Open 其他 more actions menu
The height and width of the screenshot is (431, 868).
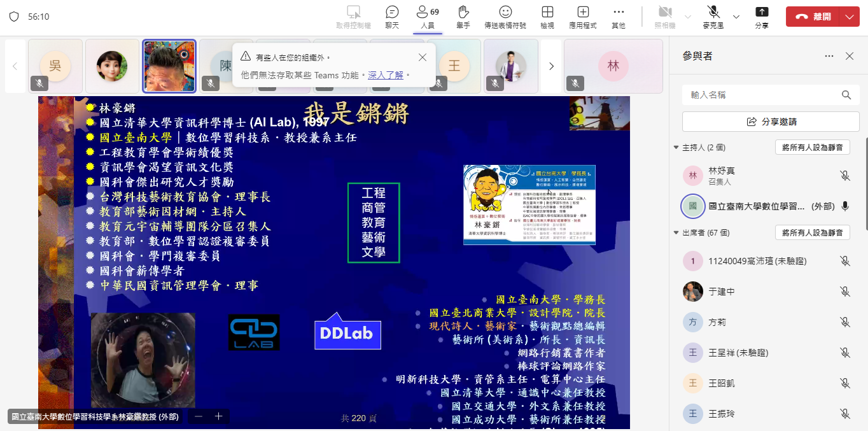pyautogui.click(x=619, y=17)
